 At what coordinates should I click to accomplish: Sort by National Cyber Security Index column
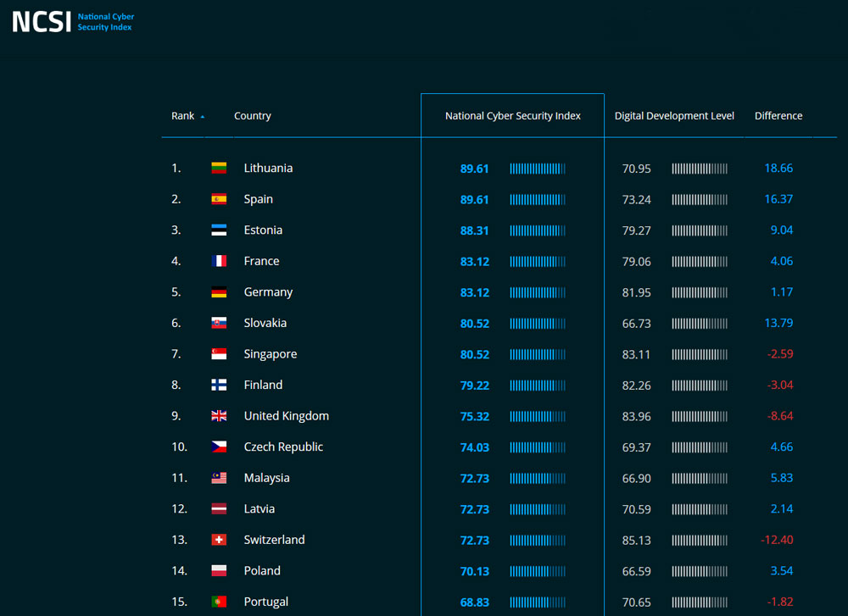point(512,116)
